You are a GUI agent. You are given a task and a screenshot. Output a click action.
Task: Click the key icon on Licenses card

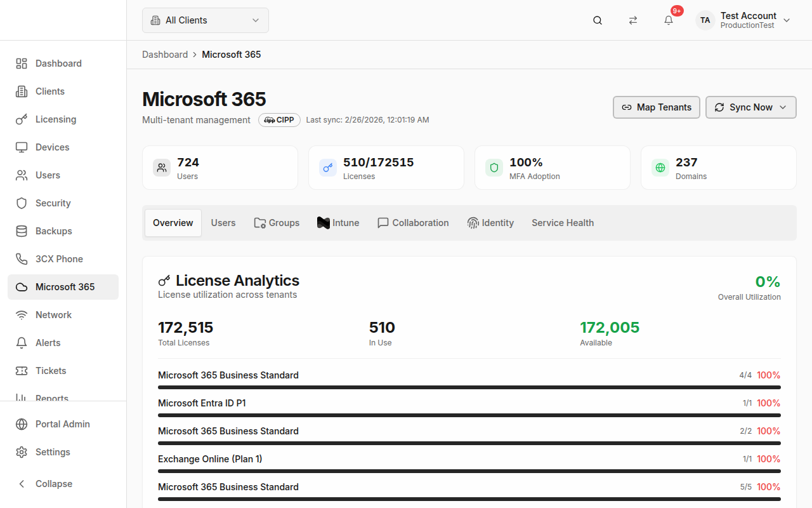pos(328,168)
